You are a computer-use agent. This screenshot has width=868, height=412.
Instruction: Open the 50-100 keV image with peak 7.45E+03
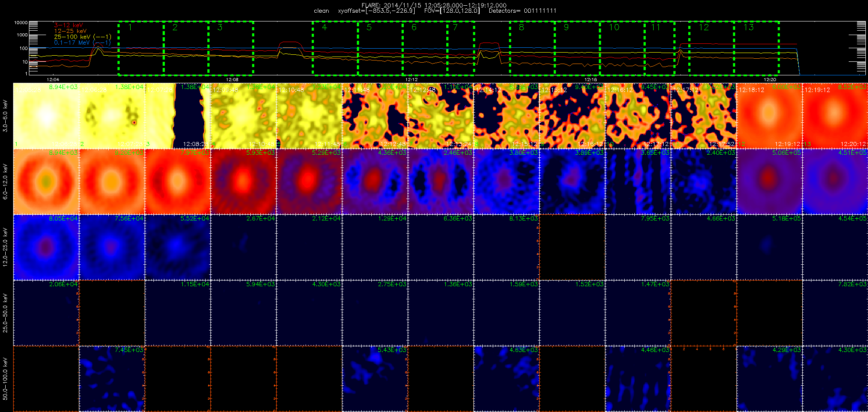coord(112,379)
